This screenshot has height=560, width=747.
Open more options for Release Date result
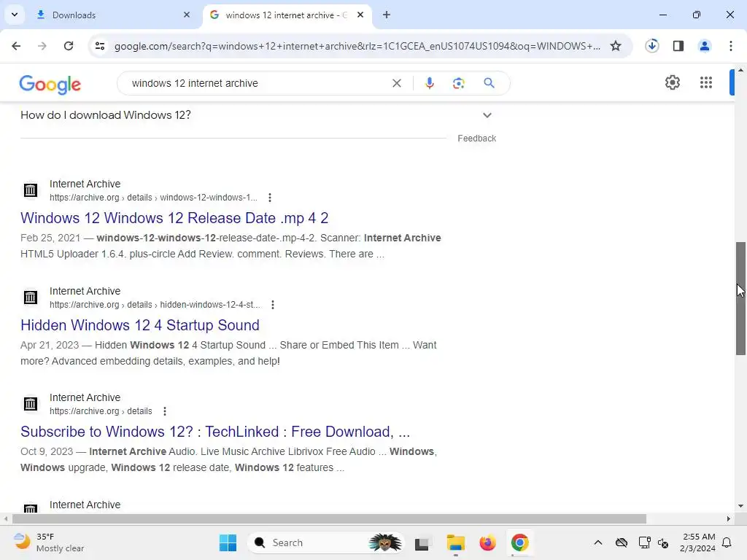coord(270,198)
